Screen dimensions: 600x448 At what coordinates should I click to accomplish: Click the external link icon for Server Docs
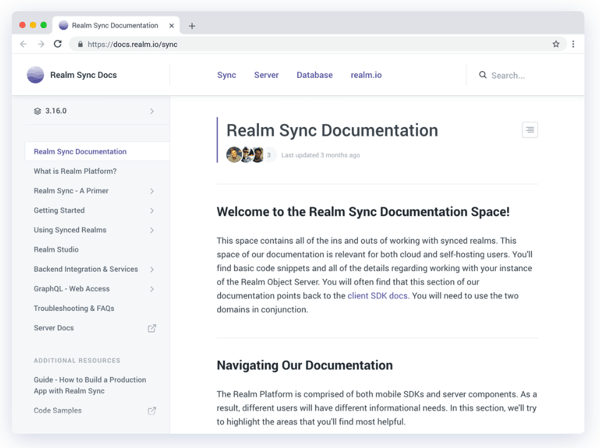[152, 328]
